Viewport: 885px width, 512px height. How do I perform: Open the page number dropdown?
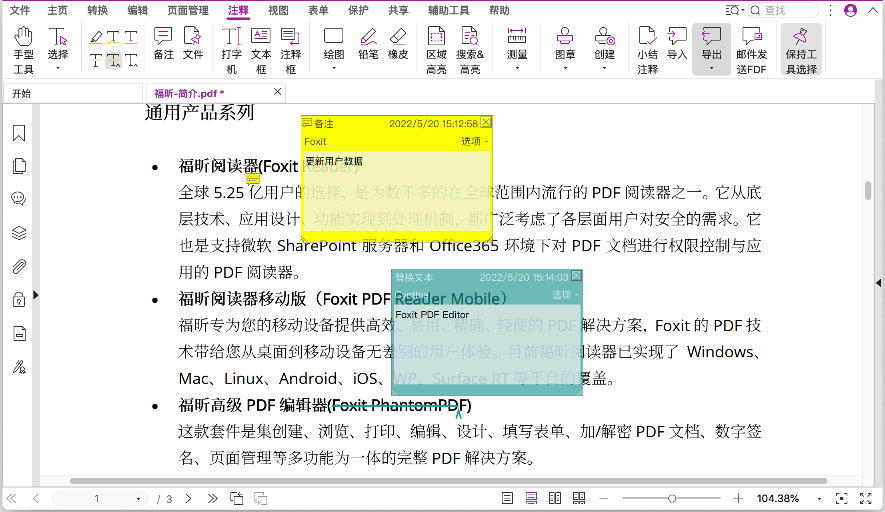click(138, 499)
